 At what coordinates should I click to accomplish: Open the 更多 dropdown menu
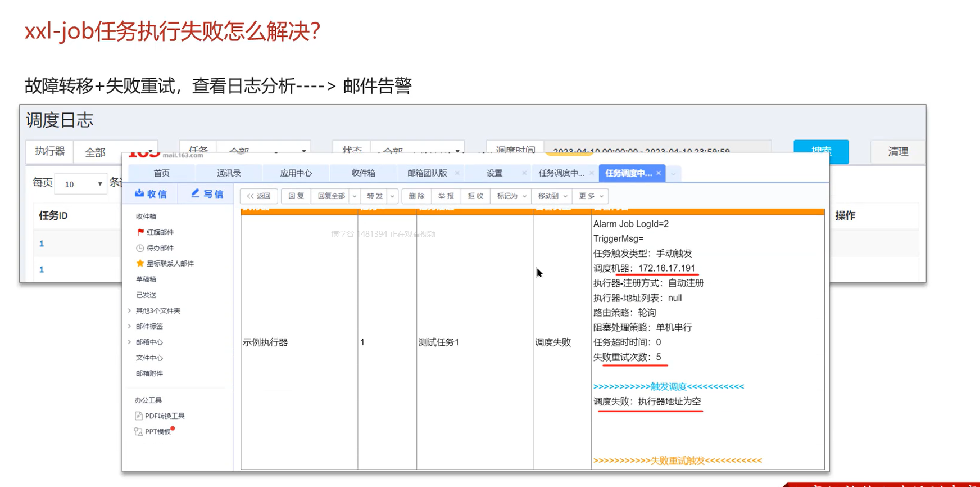coord(591,196)
